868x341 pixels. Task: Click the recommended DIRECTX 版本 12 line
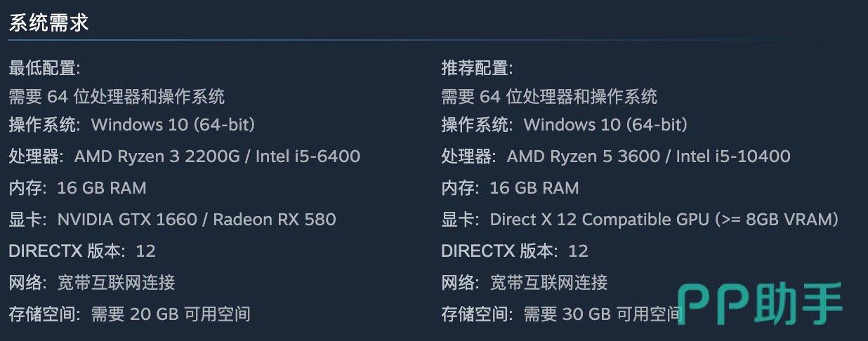pyautogui.click(x=515, y=251)
